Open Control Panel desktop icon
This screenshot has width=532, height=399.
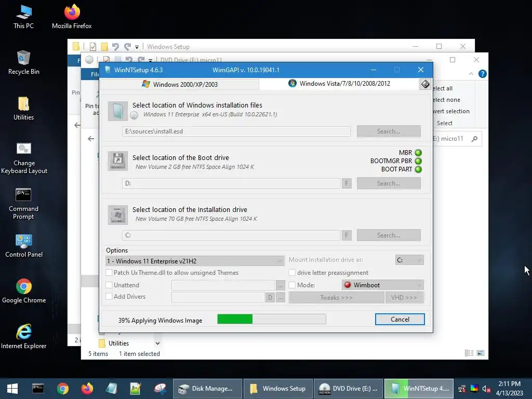coord(24,246)
